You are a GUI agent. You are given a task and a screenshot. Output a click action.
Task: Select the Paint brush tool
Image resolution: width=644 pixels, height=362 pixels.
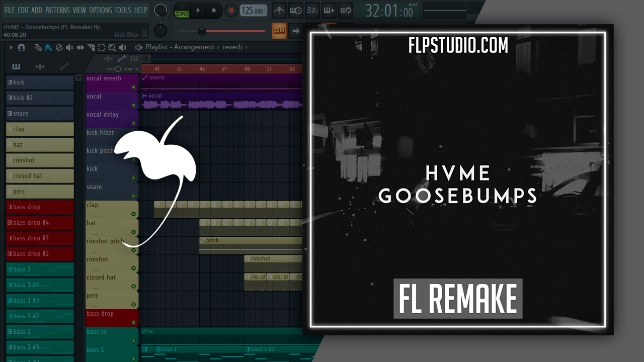point(48,47)
